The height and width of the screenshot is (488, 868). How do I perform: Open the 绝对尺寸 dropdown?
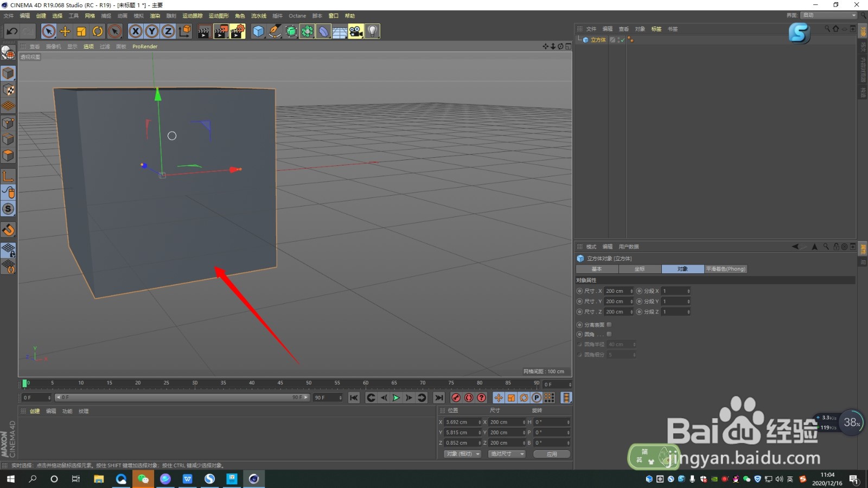coord(507,454)
